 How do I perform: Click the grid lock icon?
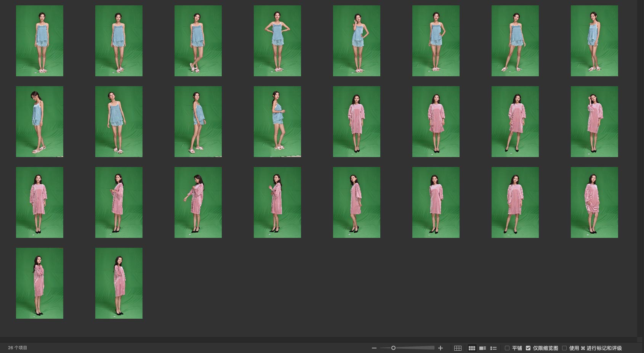pyautogui.click(x=458, y=348)
